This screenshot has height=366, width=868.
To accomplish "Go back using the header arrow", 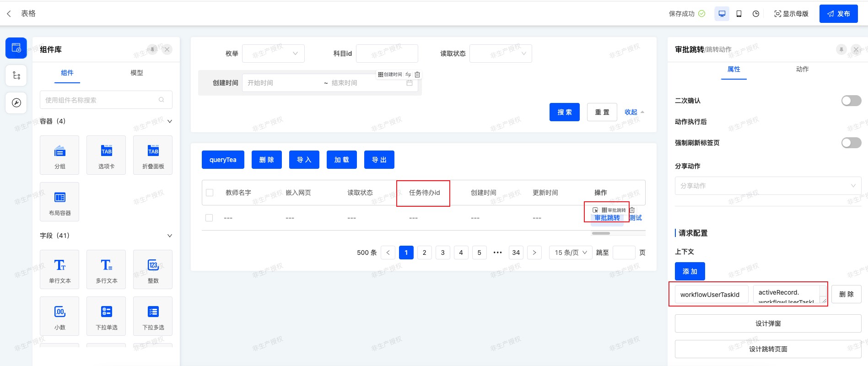I will click(9, 14).
